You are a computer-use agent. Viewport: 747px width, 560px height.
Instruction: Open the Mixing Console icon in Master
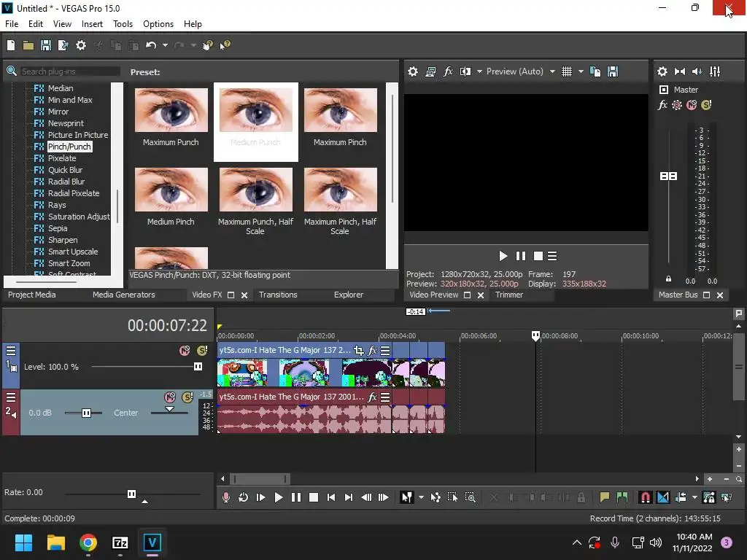click(x=715, y=71)
